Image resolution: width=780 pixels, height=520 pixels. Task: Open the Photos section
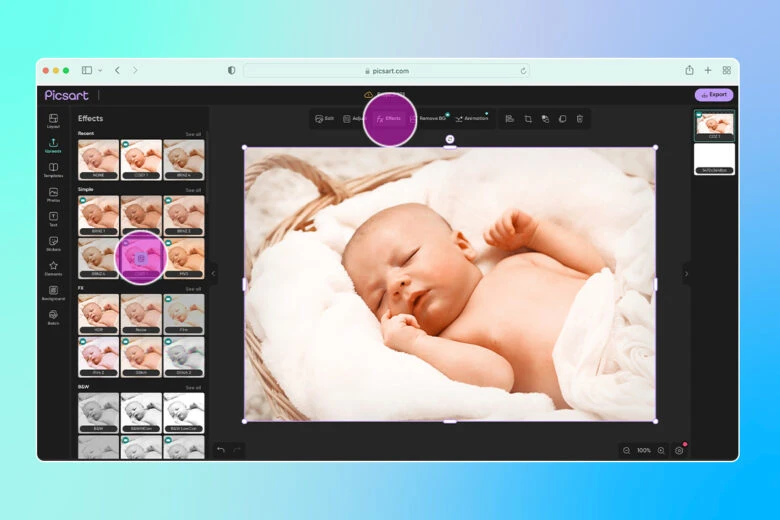[53, 195]
